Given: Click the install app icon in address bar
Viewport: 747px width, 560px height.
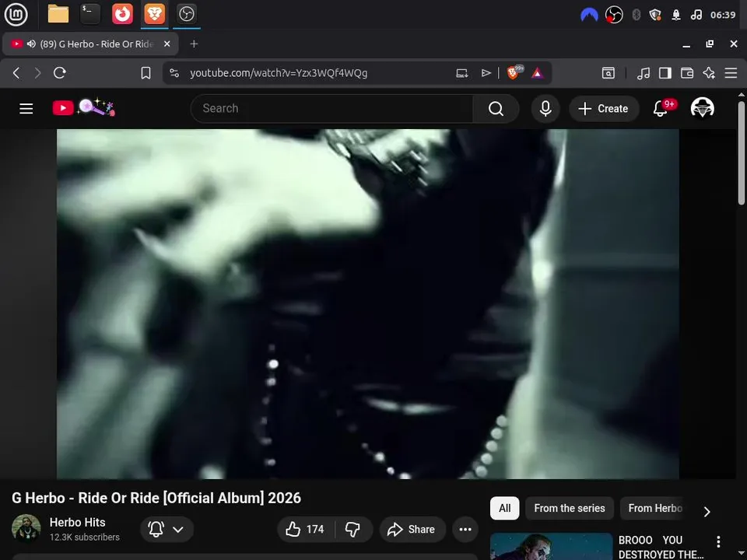Looking at the screenshot, I should coord(461,73).
